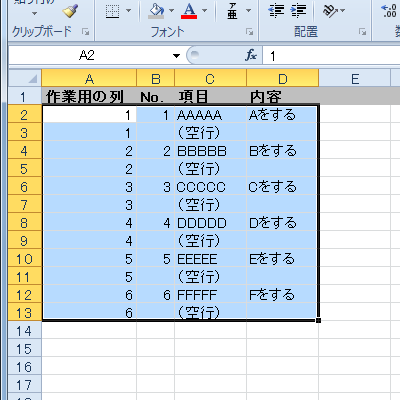Click header cell 内容

click(x=283, y=96)
